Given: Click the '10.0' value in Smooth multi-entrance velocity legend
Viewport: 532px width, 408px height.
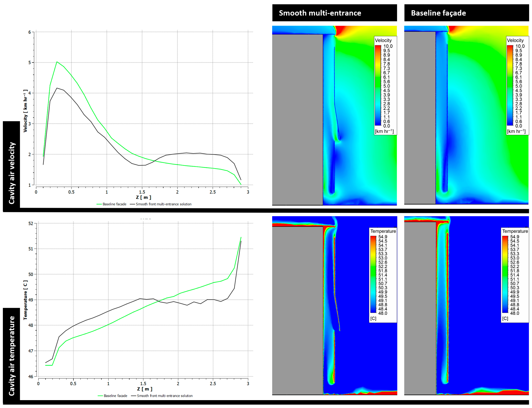Looking at the screenshot, I should coord(388,46).
